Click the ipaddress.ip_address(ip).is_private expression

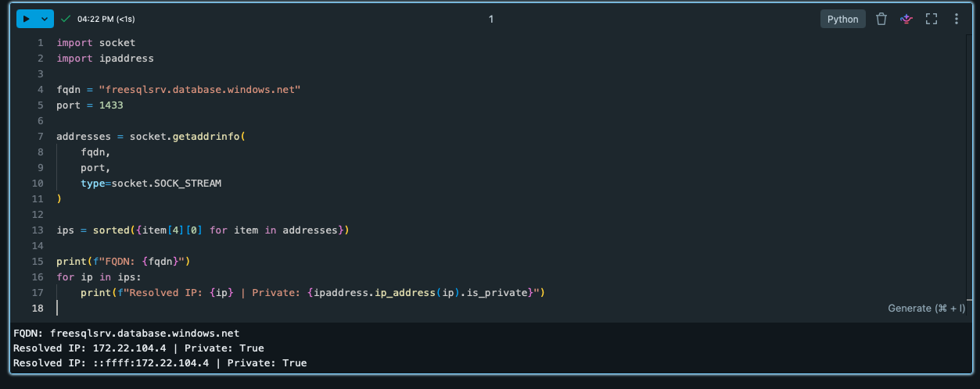coord(419,293)
